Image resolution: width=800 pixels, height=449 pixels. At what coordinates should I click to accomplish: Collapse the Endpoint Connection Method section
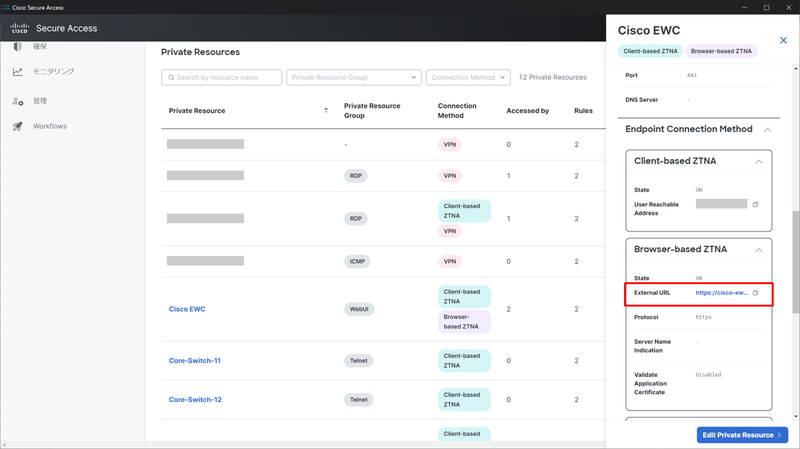[x=767, y=130]
